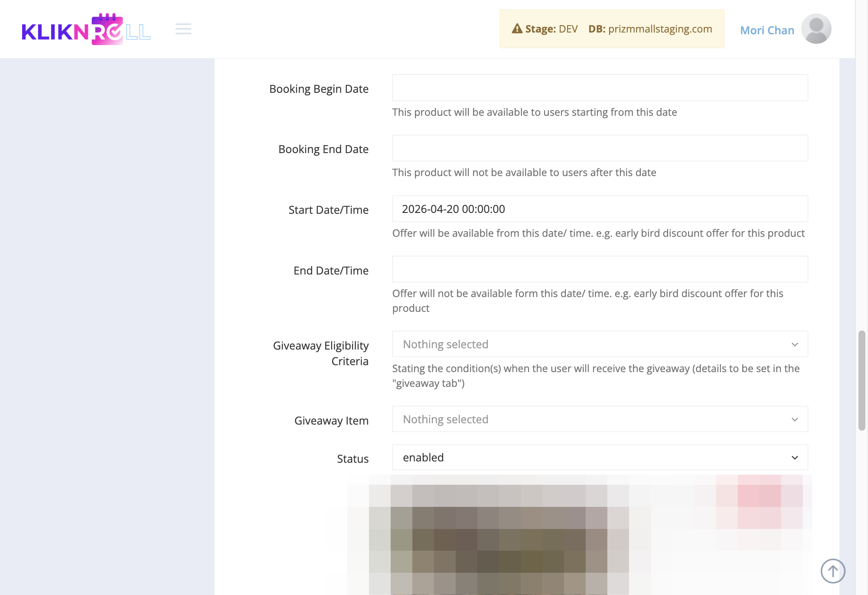Screen dimensions: 868x595
Task: Focus the Booking Begin Date field
Action: click(600, 88)
